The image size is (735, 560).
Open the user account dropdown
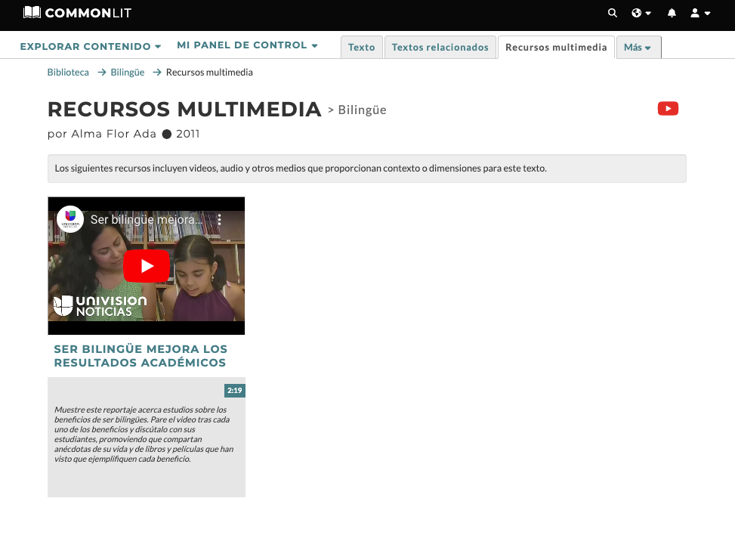pyautogui.click(x=700, y=13)
